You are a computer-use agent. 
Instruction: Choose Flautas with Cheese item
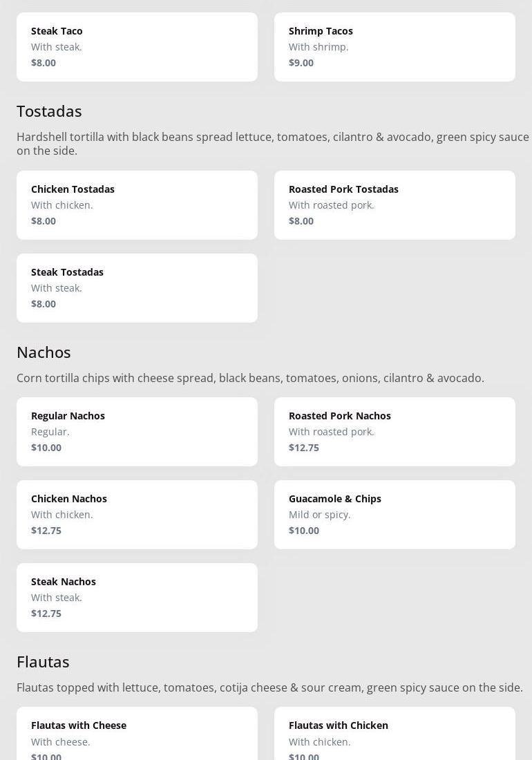click(137, 734)
